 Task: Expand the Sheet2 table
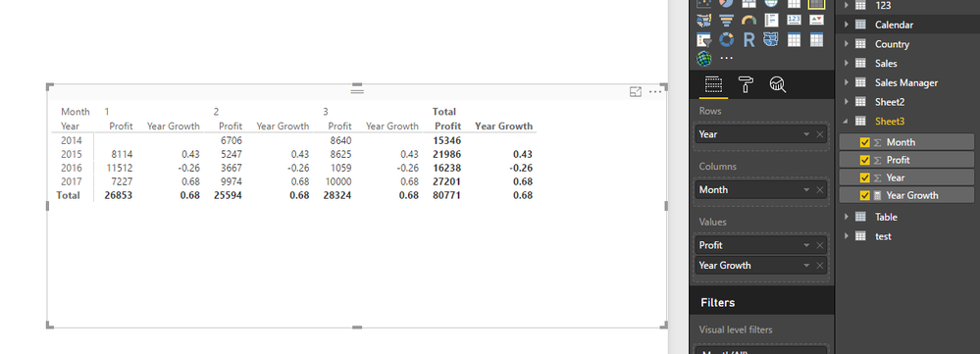[847, 102]
